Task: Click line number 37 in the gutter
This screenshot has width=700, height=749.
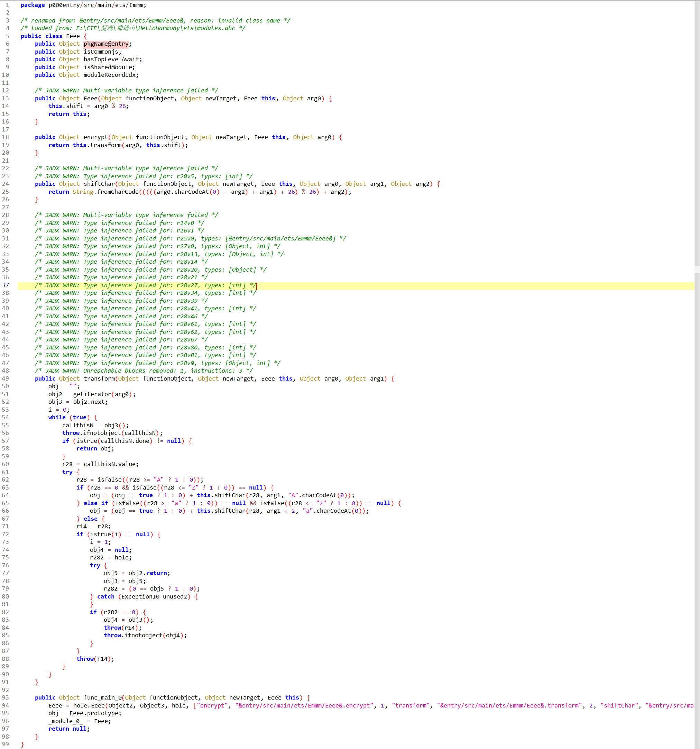Action: click(x=6, y=285)
